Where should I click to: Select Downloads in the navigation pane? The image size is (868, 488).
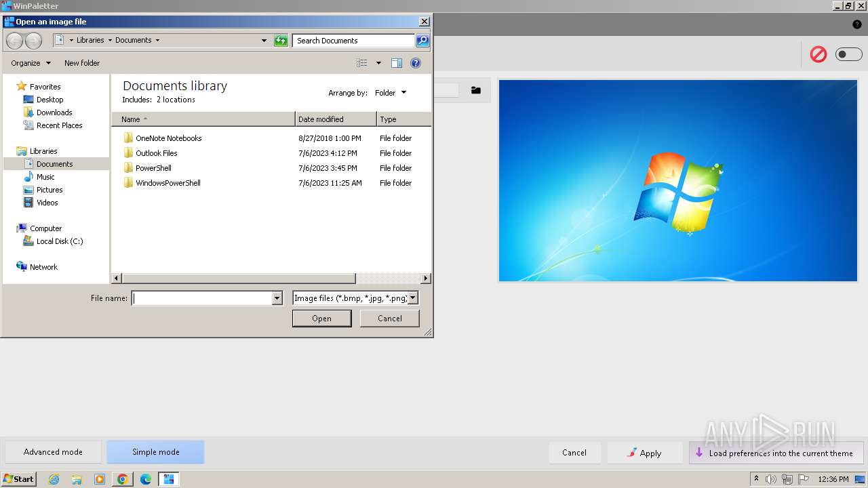coord(54,113)
